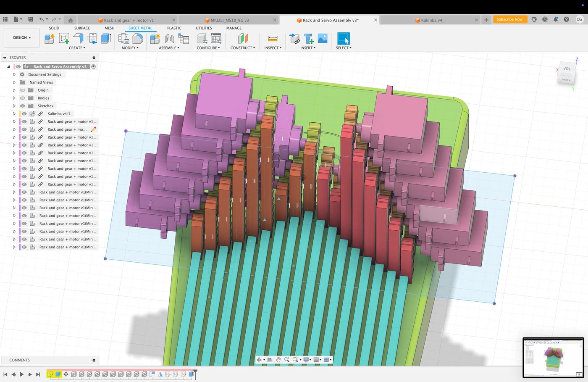588x382 pixels.
Task: Switch to the SURFACE tab
Action: tap(82, 28)
